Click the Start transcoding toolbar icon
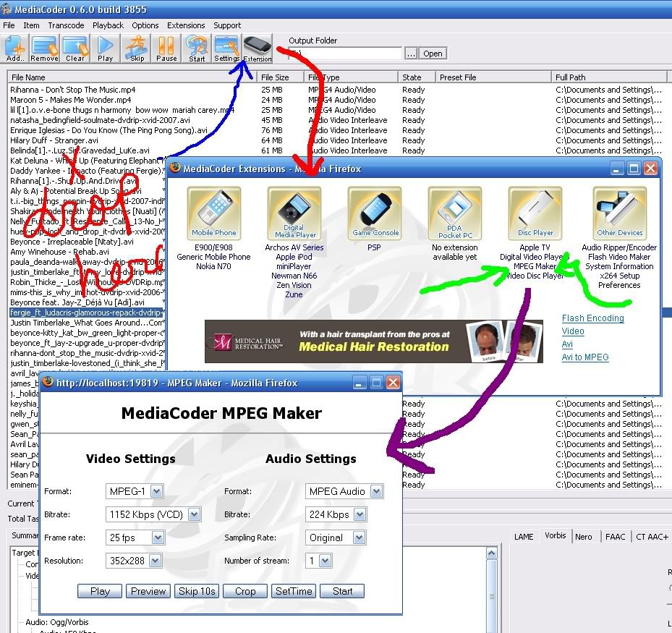Image resolution: width=672 pixels, height=633 pixels. tap(197, 48)
